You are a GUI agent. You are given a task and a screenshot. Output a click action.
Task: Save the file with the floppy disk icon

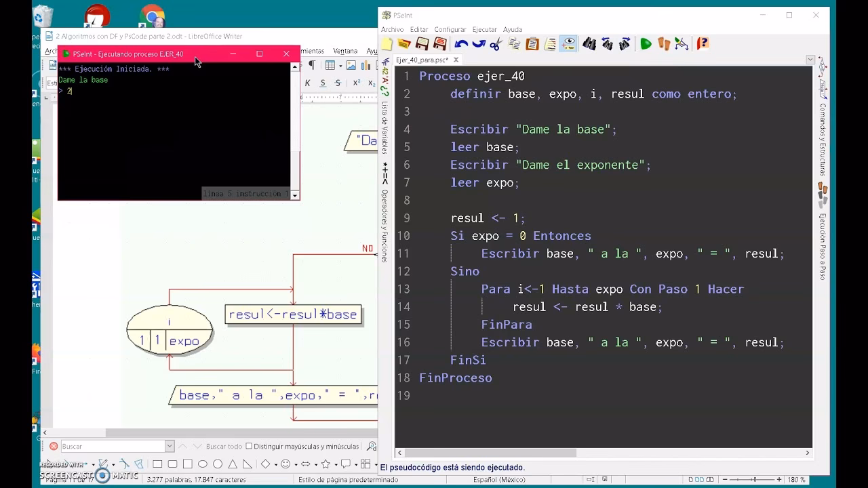coord(422,44)
